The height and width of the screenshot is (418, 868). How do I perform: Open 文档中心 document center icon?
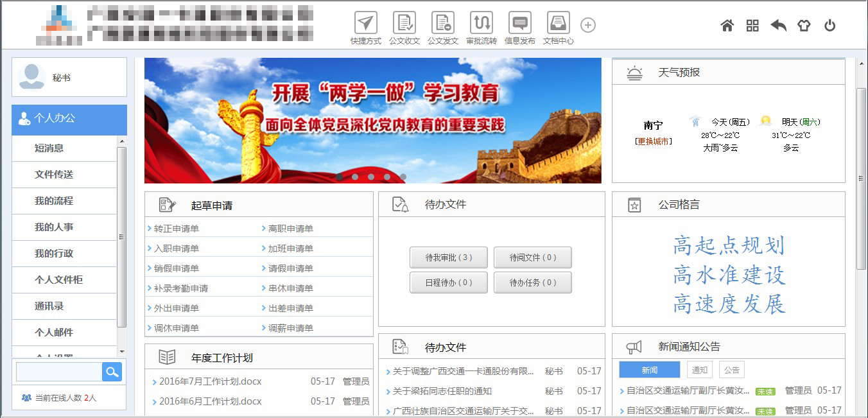tap(558, 24)
